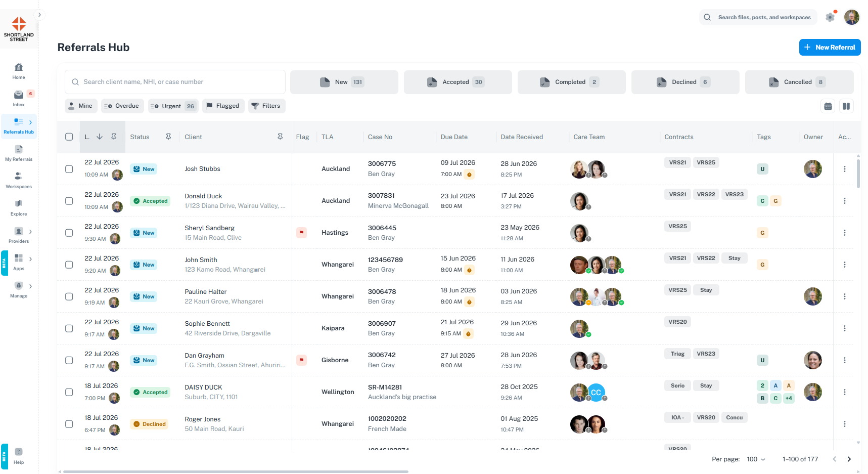The width and height of the screenshot is (868, 474).
Task: Pin the first date column
Action: (x=114, y=137)
